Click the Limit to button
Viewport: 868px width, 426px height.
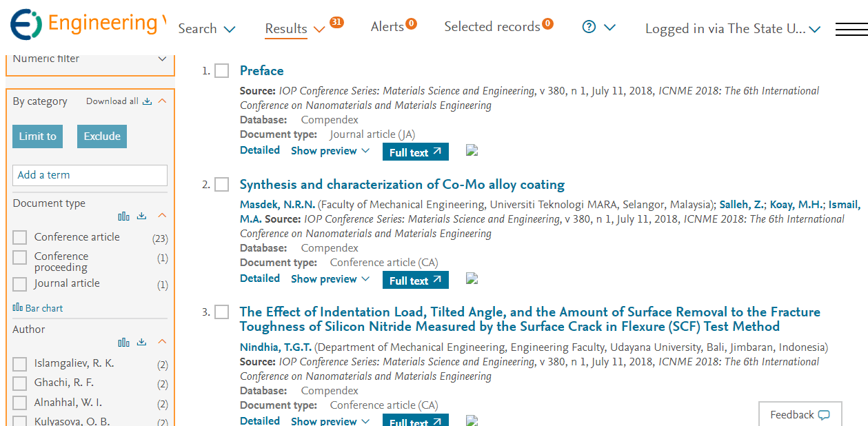tap(37, 136)
